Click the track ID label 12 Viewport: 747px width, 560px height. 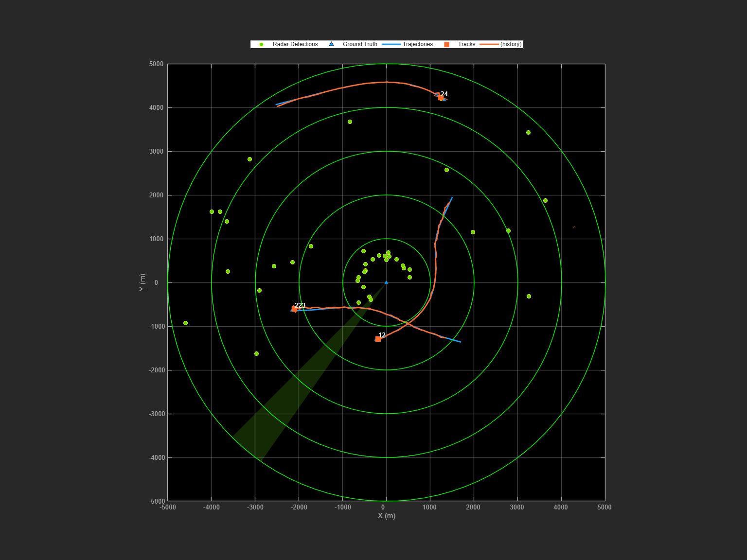tap(382, 335)
